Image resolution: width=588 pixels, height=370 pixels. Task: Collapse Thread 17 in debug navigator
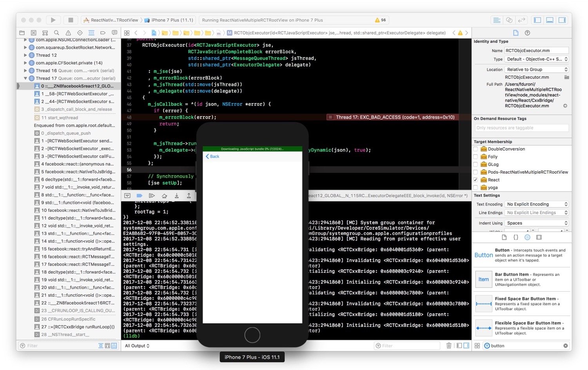pyautogui.click(x=25, y=78)
